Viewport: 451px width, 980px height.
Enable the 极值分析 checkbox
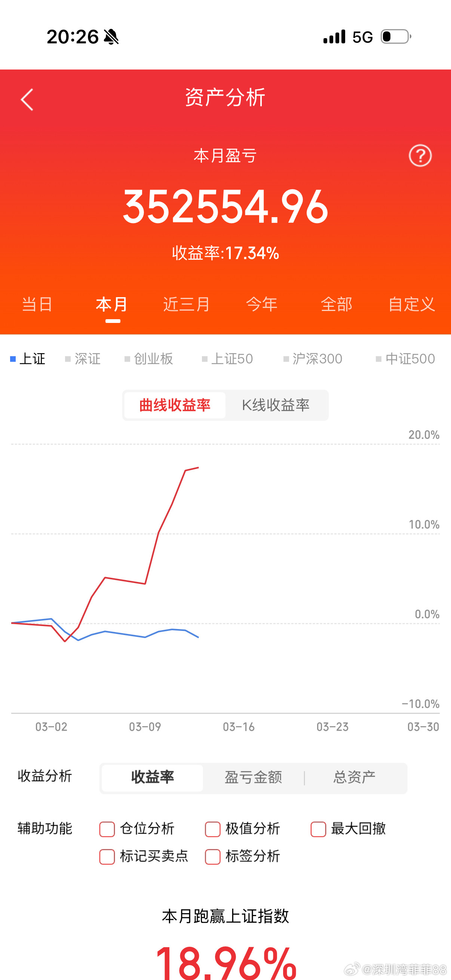213,829
